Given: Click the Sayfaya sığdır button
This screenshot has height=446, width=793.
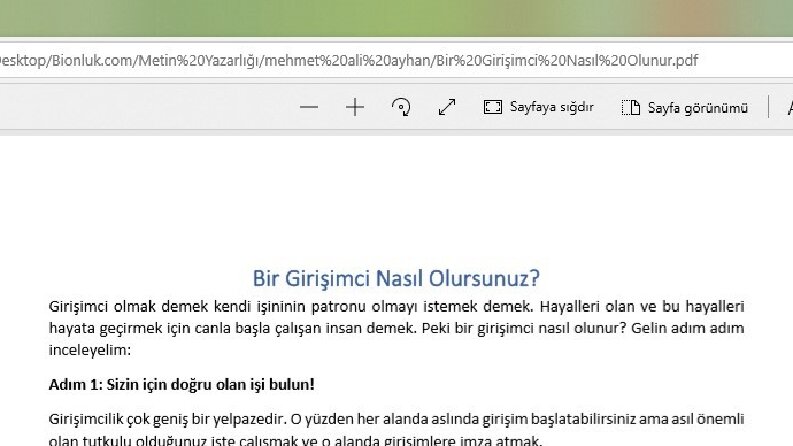Looking at the screenshot, I should [538, 107].
